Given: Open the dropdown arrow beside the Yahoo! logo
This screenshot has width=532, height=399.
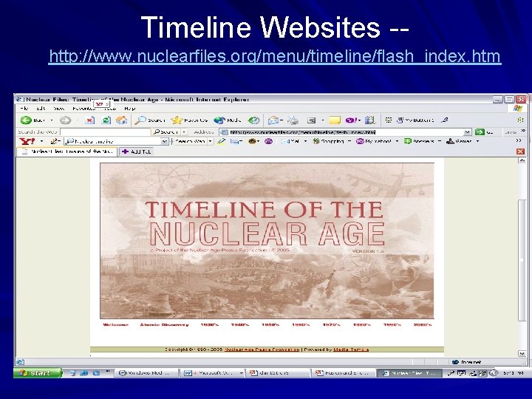Looking at the screenshot, I should coord(41,141).
